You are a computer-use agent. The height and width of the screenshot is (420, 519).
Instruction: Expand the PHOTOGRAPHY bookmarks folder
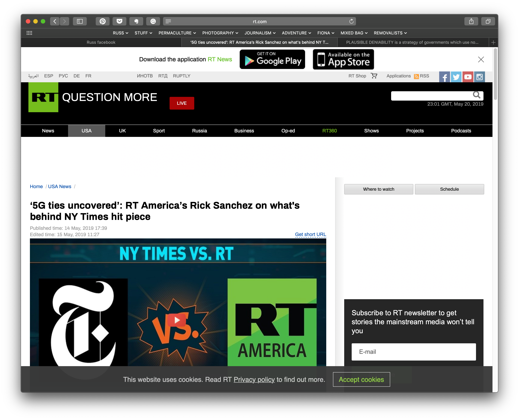220,33
